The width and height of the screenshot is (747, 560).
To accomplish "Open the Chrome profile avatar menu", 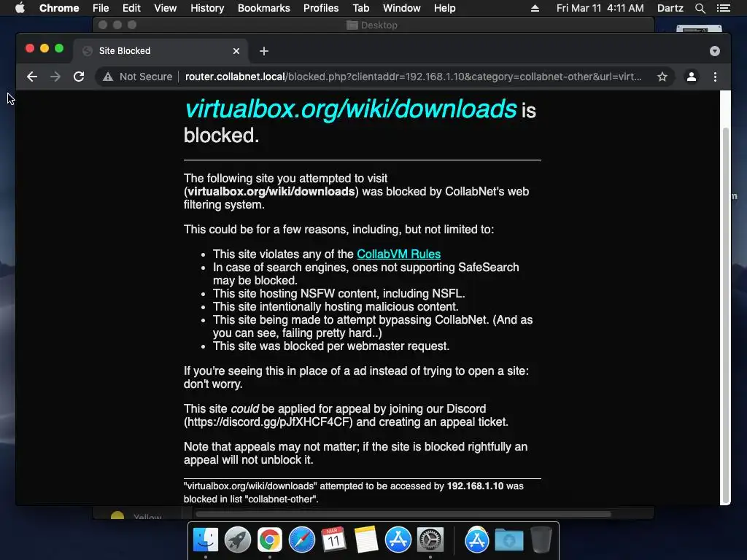I will [692, 77].
